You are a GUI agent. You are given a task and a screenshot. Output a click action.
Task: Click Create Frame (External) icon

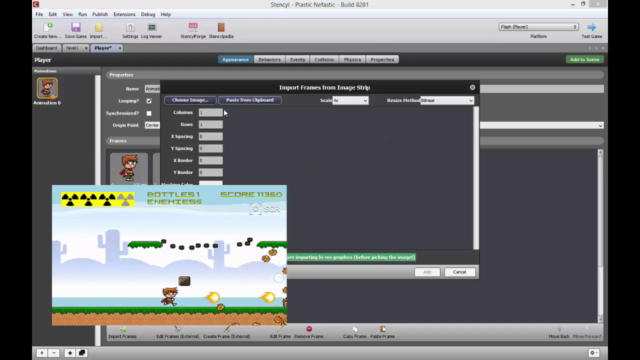pos(227,329)
